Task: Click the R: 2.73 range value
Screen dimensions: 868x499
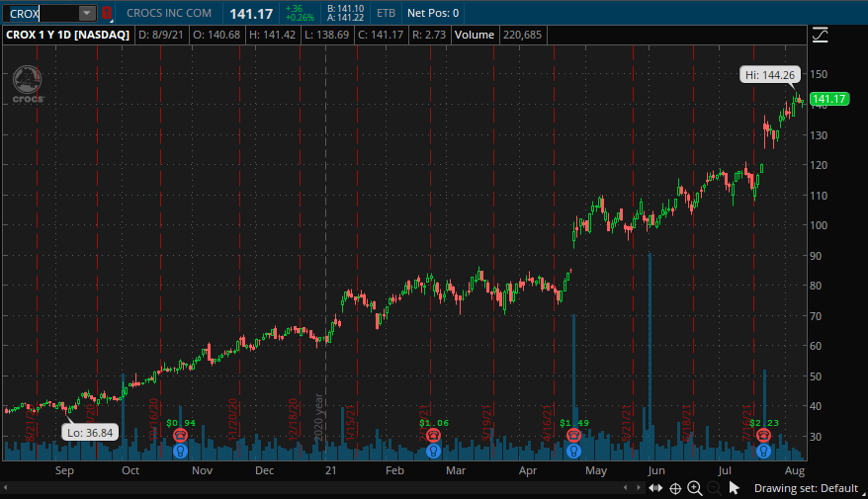Action: [429, 35]
